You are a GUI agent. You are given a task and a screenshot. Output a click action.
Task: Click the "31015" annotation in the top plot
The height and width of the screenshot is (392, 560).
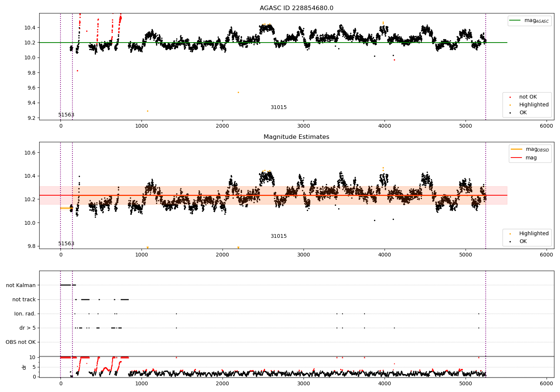(x=279, y=108)
